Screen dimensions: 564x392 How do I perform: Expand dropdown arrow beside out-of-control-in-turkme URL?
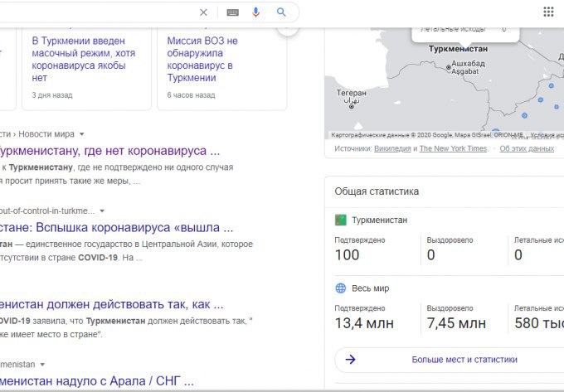tap(102, 211)
